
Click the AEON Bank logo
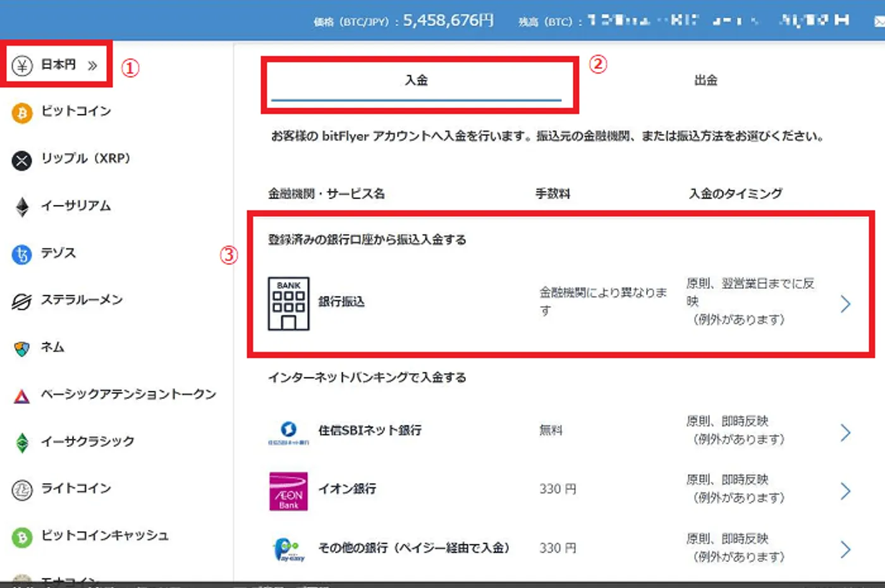288,491
